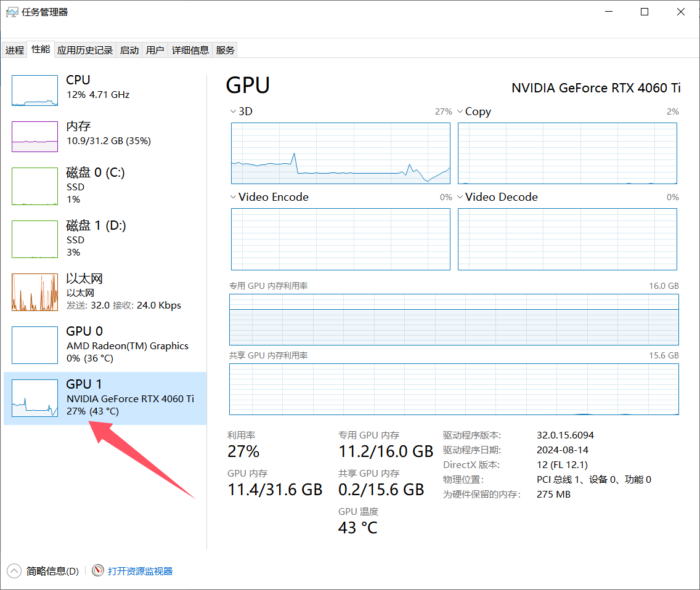Close the 任务管理器 window
Image resolution: width=700 pixels, height=590 pixels.
click(681, 12)
